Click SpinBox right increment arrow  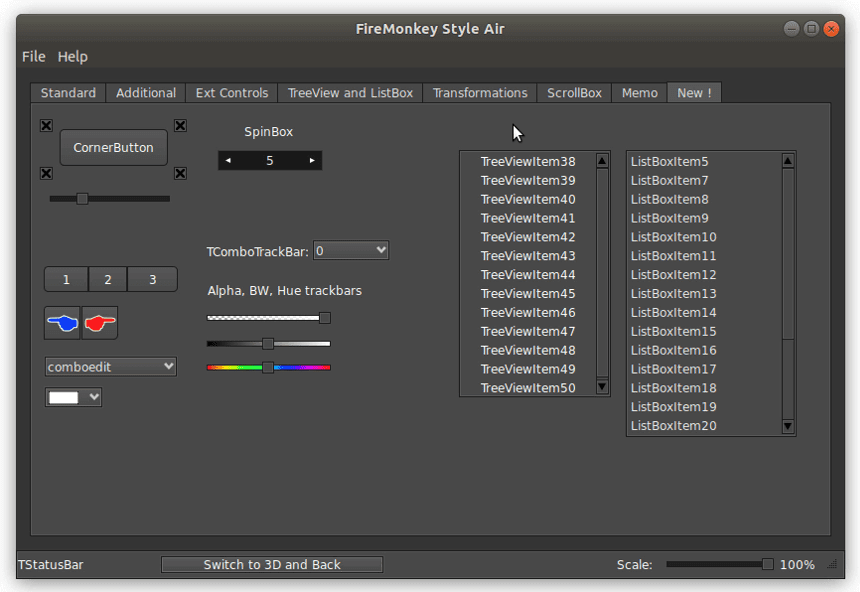click(x=312, y=161)
